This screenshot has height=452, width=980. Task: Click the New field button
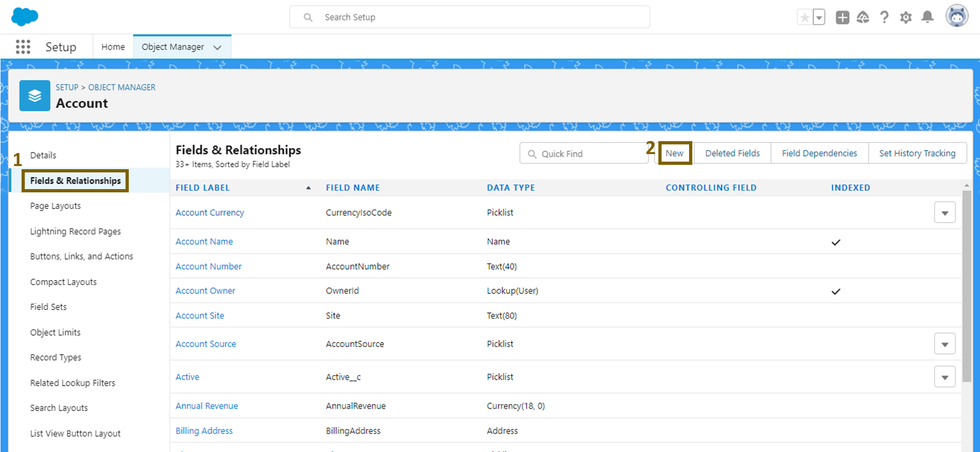pyautogui.click(x=675, y=153)
